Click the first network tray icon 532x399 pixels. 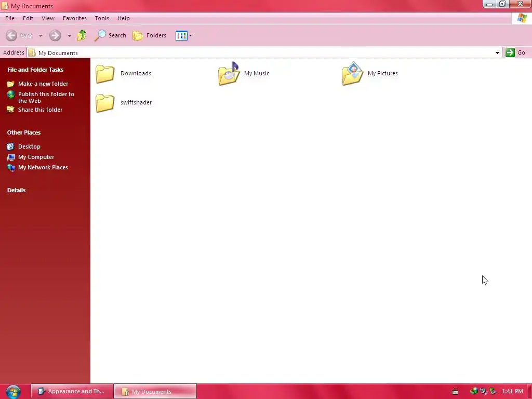click(474, 391)
